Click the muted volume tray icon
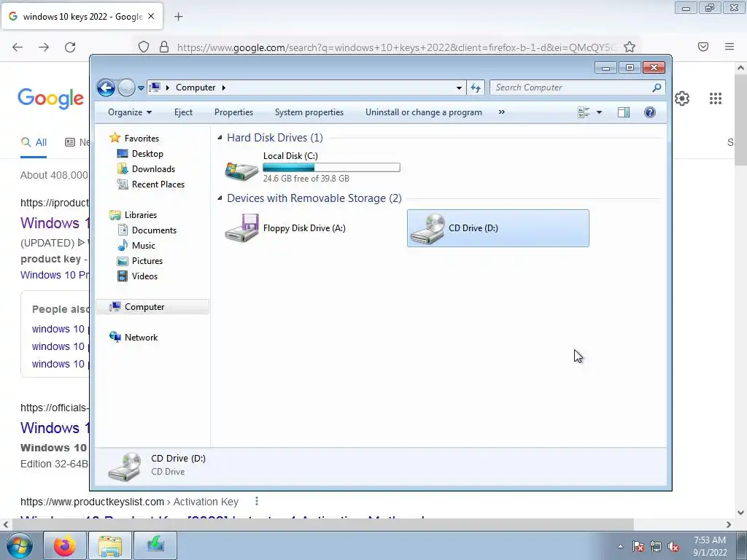 point(673,546)
